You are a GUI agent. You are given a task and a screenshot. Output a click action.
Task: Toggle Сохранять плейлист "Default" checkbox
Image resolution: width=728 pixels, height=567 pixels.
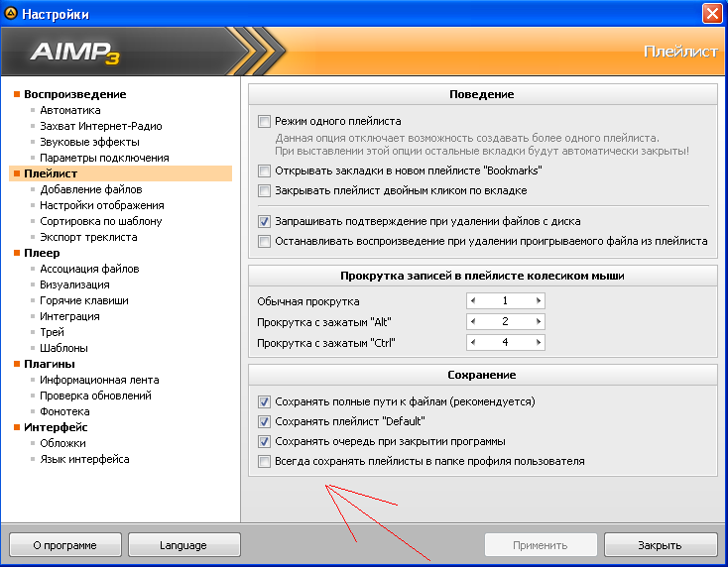(x=264, y=421)
